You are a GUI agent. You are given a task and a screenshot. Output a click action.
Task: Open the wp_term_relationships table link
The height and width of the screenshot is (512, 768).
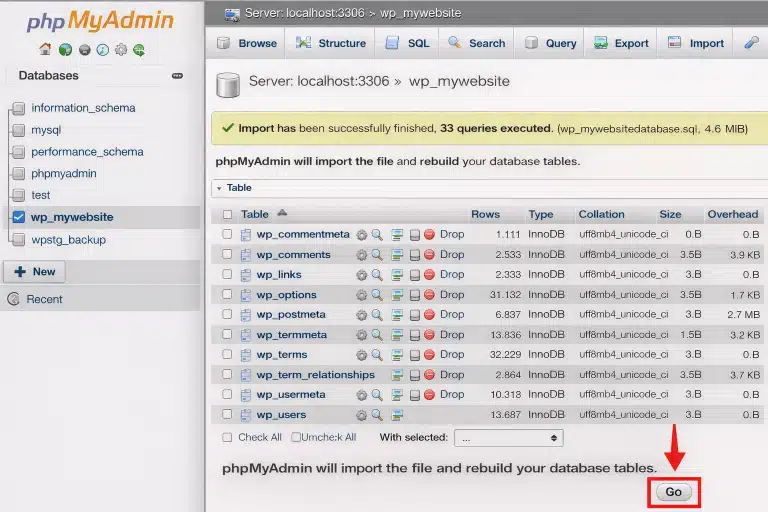tap(315, 375)
